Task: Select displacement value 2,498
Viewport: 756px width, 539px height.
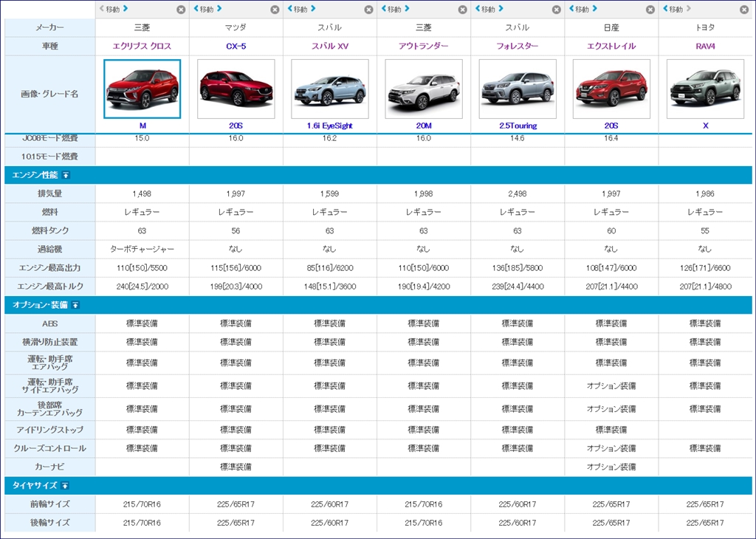Action: (x=518, y=193)
